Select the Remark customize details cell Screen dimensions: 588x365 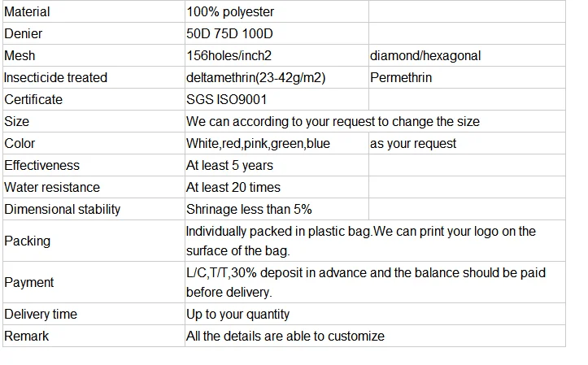coord(285,336)
